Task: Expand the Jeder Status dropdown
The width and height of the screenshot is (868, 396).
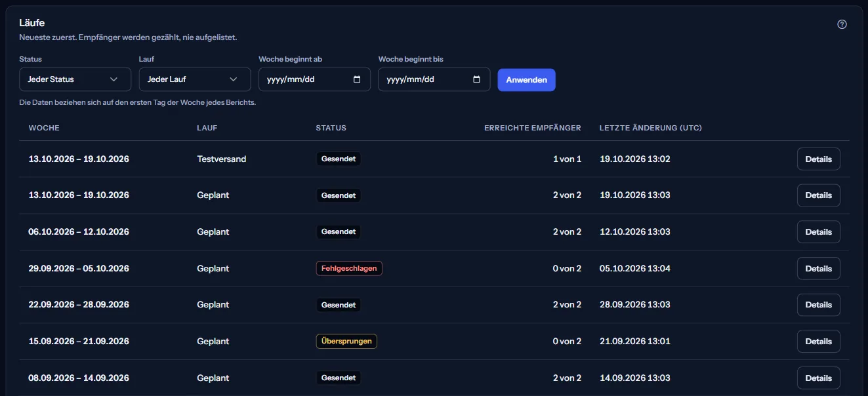Action: tap(71, 79)
